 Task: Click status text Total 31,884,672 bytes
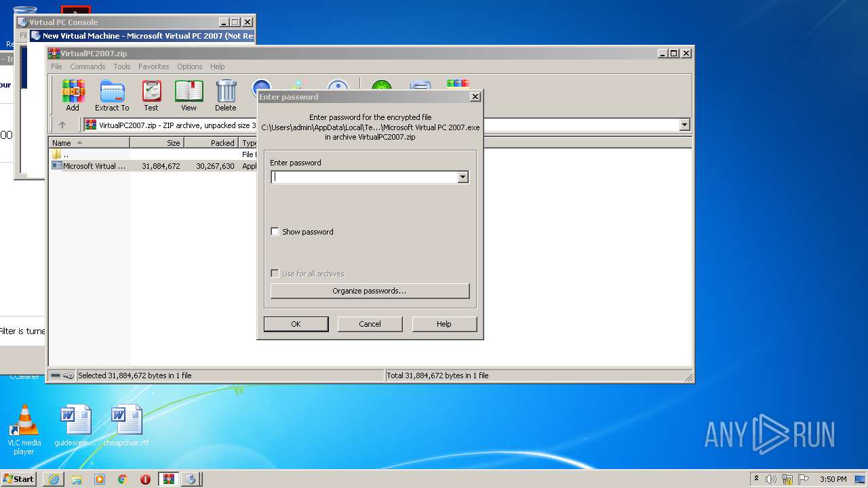pyautogui.click(x=437, y=375)
